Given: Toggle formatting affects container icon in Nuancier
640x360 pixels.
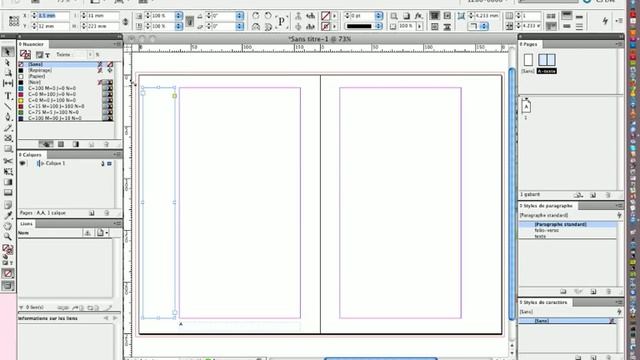Looking at the screenshot, I should 40,55.
